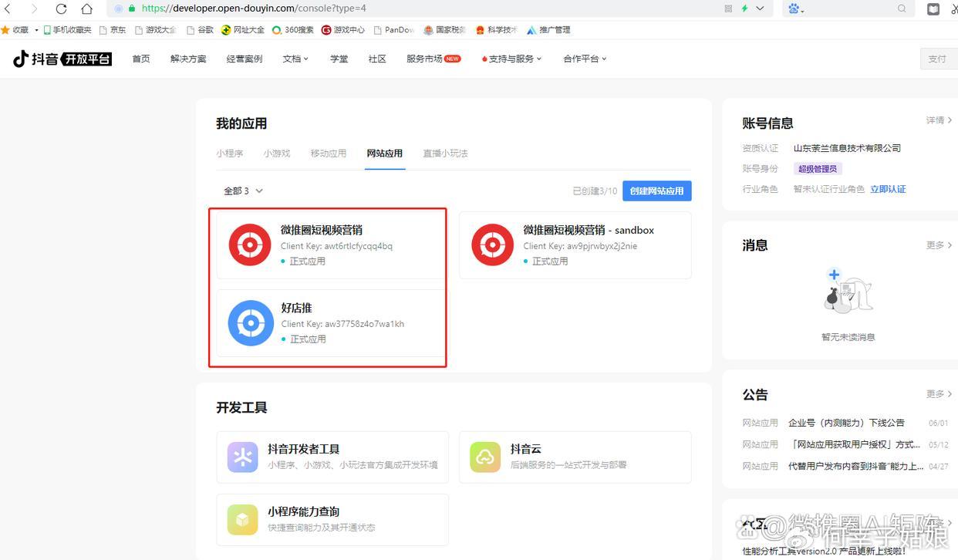
Task: Open 抖音开发者工具 icon
Action: point(243,457)
